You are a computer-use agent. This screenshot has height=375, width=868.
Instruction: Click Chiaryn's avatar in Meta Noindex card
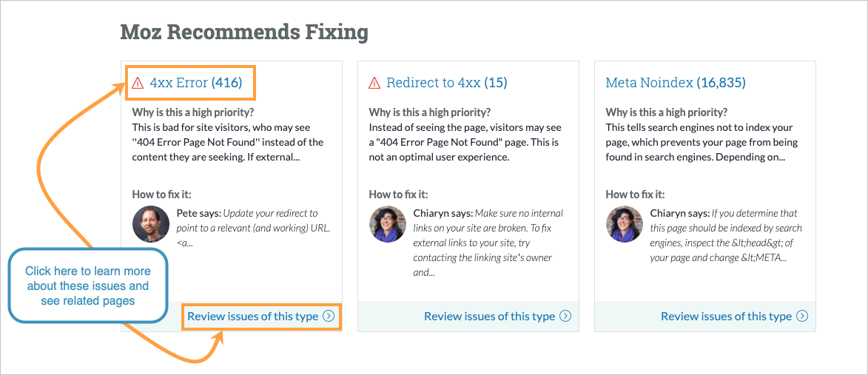pyautogui.click(x=625, y=224)
